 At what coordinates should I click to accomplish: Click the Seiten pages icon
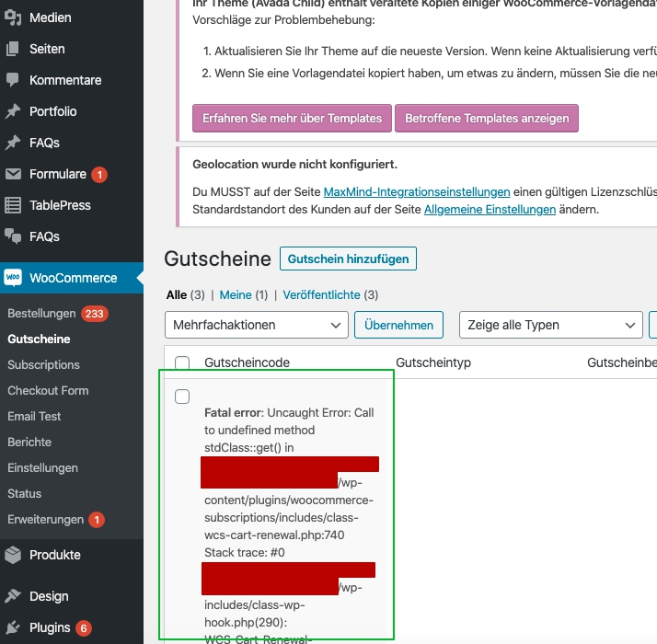tap(13, 49)
